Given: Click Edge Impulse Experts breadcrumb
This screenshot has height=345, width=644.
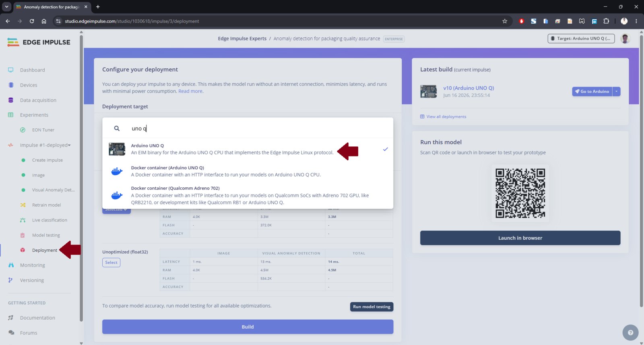Looking at the screenshot, I should [242, 39].
